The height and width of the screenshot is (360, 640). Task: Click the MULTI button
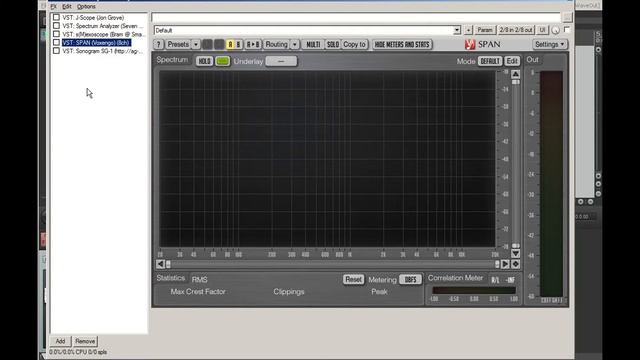(313, 44)
